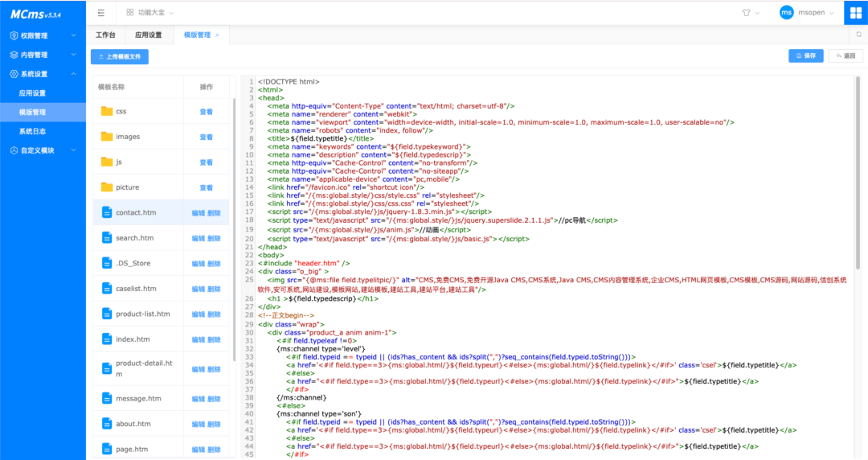Switch to the 工作台 tab

pos(106,35)
